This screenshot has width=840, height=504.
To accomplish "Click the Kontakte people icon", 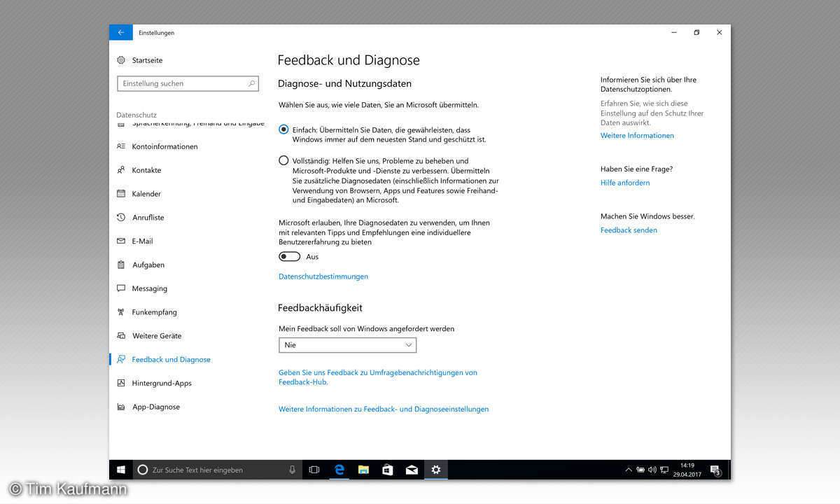I will pyautogui.click(x=121, y=170).
